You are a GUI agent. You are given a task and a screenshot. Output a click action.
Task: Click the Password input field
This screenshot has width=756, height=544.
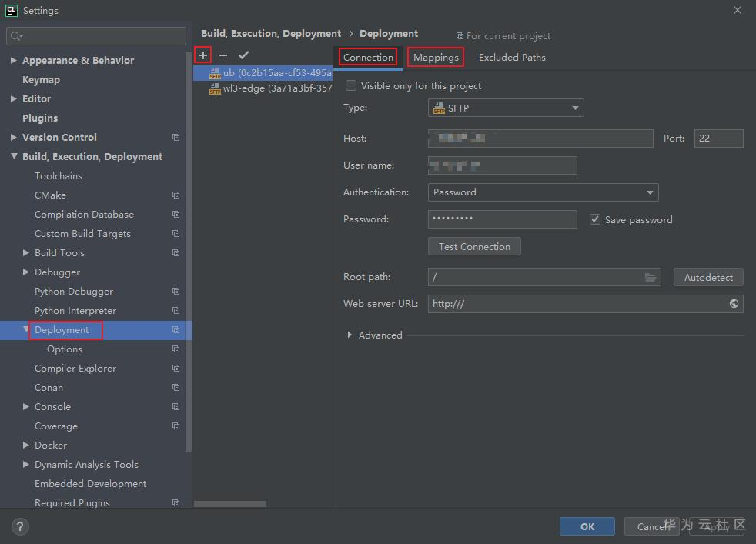[503, 219]
